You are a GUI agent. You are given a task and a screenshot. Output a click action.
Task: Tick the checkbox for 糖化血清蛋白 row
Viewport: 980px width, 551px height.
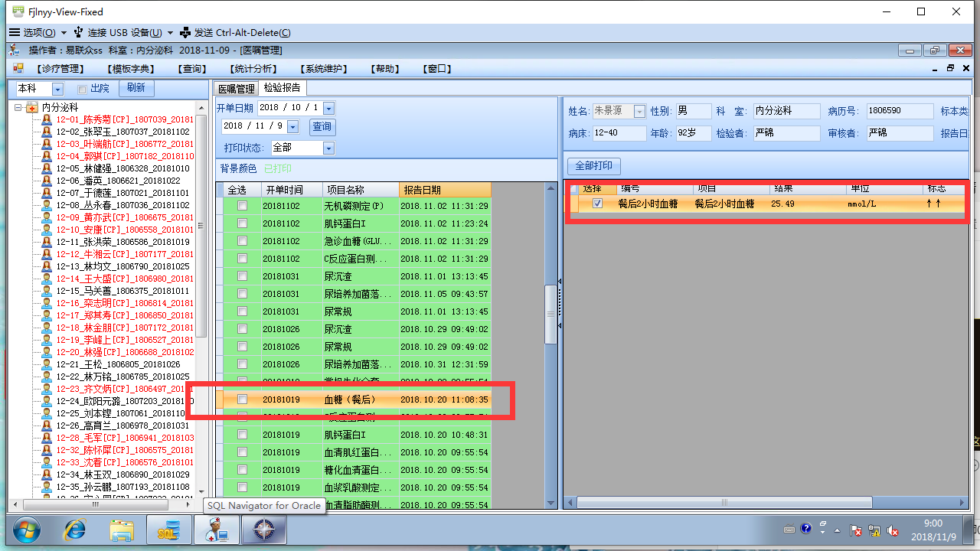[242, 470]
